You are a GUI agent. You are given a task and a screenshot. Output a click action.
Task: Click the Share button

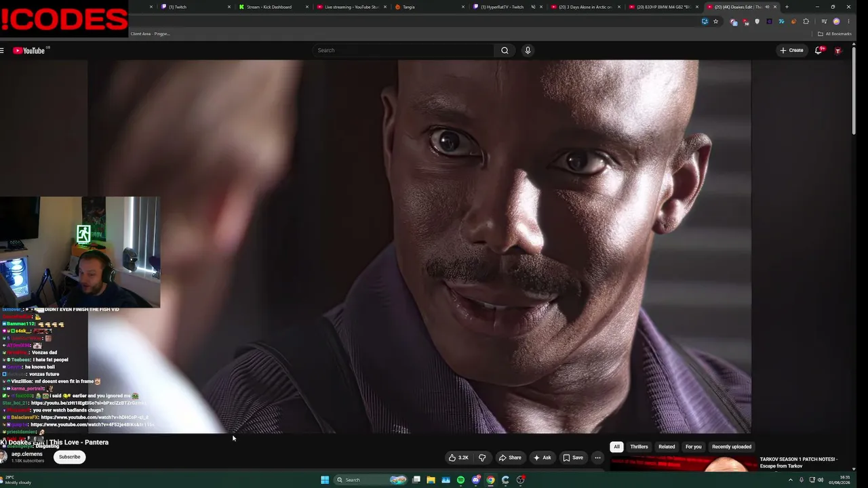point(510,457)
